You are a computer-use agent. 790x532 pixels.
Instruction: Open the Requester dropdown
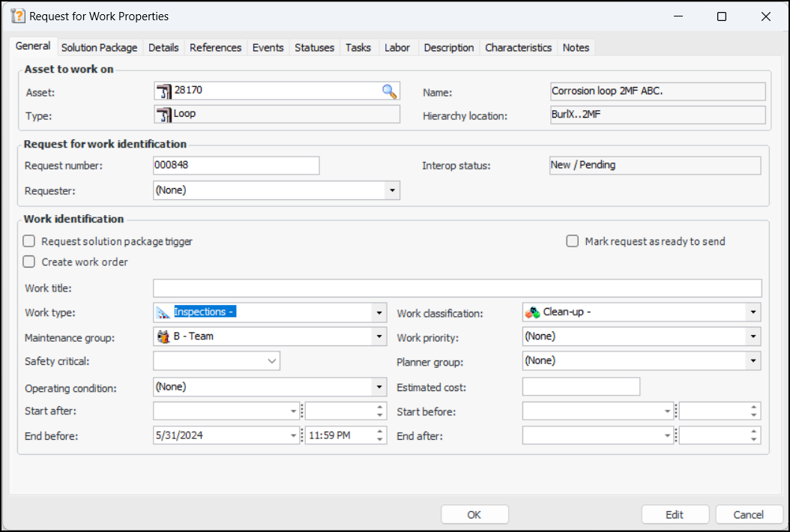392,191
